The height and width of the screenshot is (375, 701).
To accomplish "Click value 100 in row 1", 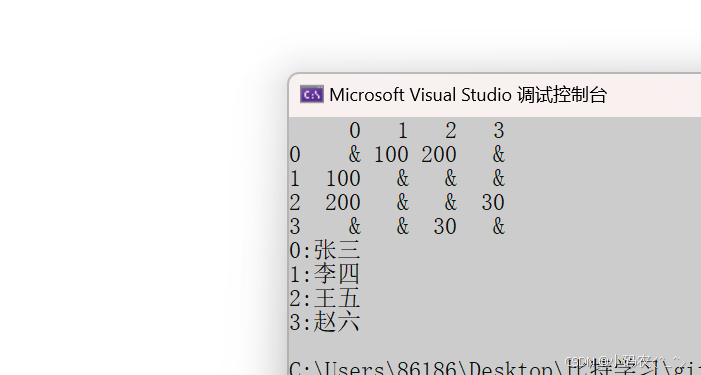I will click(x=343, y=179).
